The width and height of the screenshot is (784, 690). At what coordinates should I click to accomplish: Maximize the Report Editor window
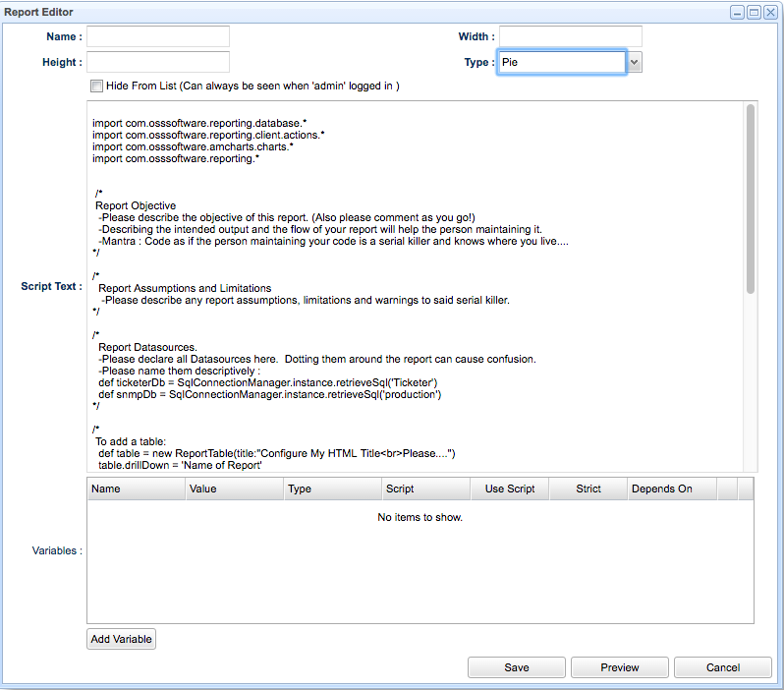[x=754, y=13]
